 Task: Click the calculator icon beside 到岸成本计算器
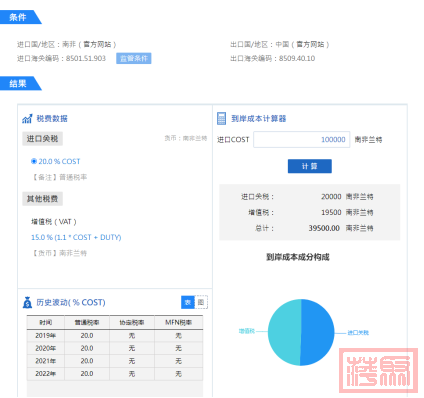pos(221,118)
